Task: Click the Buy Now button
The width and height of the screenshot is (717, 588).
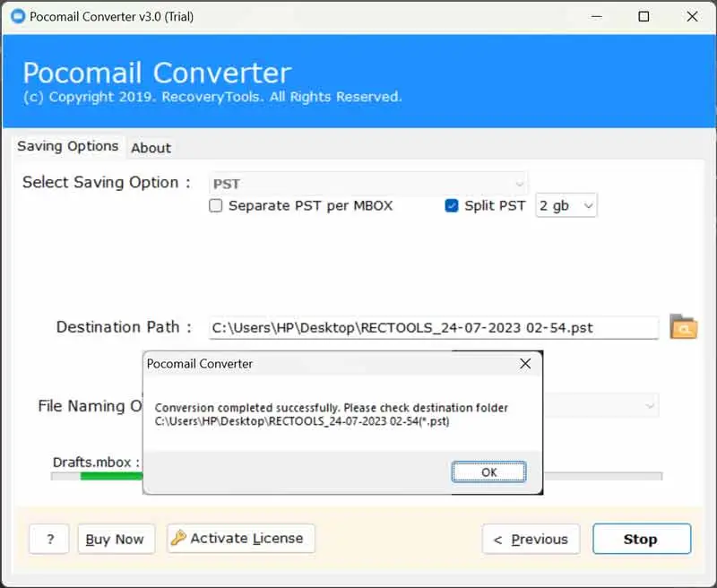Action: [x=115, y=539]
